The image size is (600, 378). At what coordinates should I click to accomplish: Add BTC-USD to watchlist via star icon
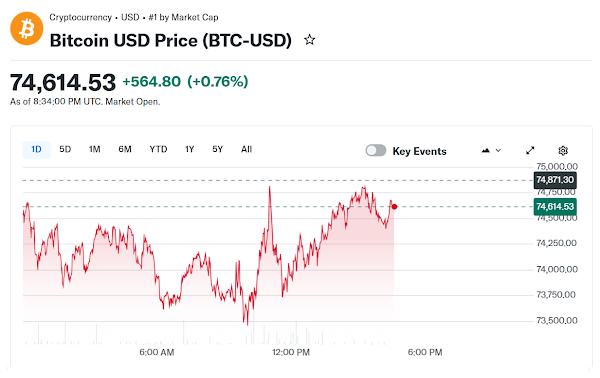(309, 40)
